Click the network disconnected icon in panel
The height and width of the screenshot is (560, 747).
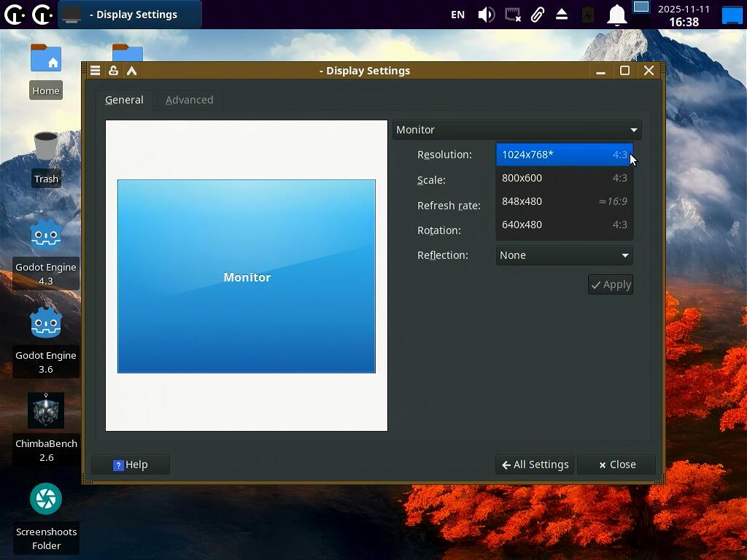pyautogui.click(x=513, y=15)
